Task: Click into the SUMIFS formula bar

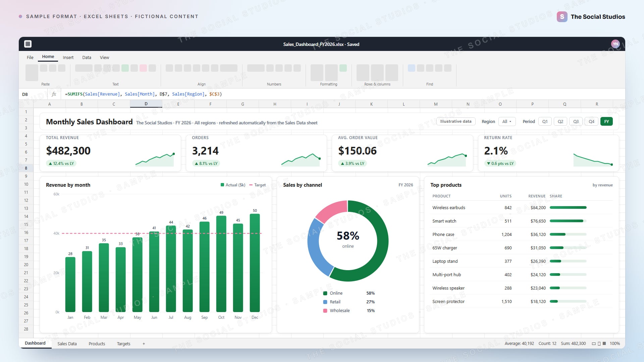Action: click(x=342, y=94)
